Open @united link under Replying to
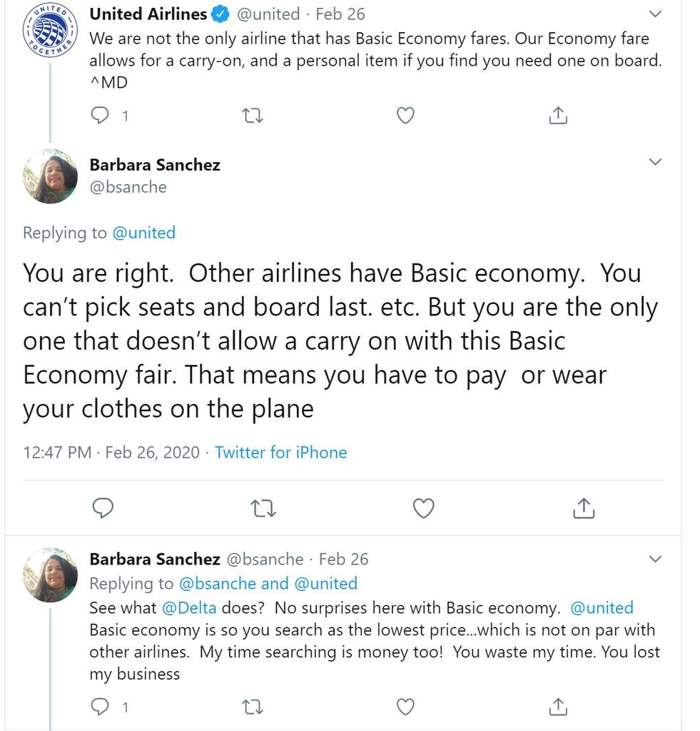Screen dimensions: 700x731 point(144,232)
